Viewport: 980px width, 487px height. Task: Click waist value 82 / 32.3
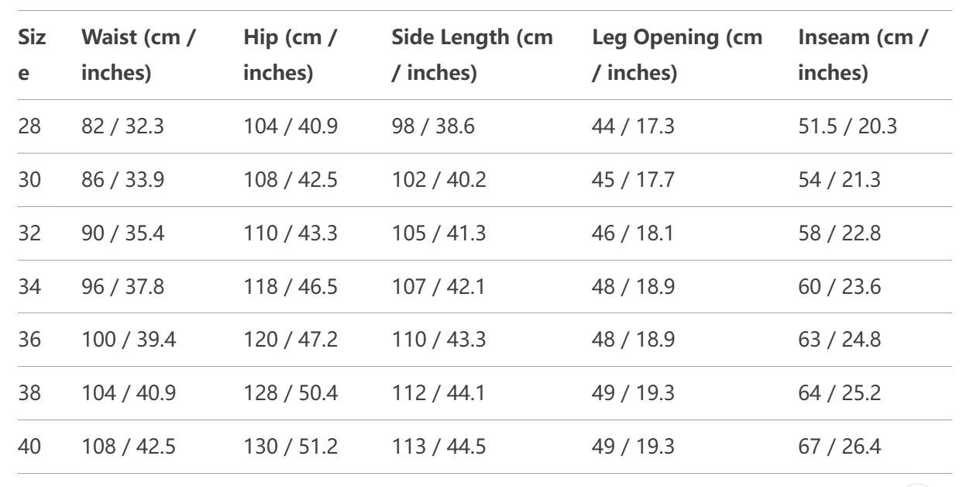[122, 126]
